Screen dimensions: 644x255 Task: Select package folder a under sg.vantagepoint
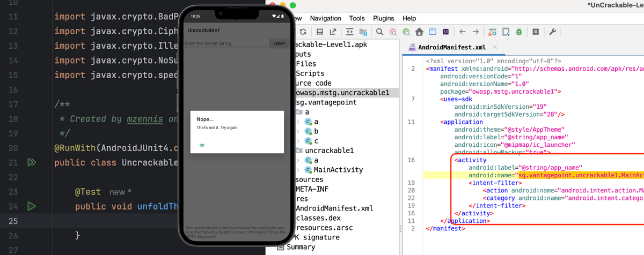click(303, 112)
